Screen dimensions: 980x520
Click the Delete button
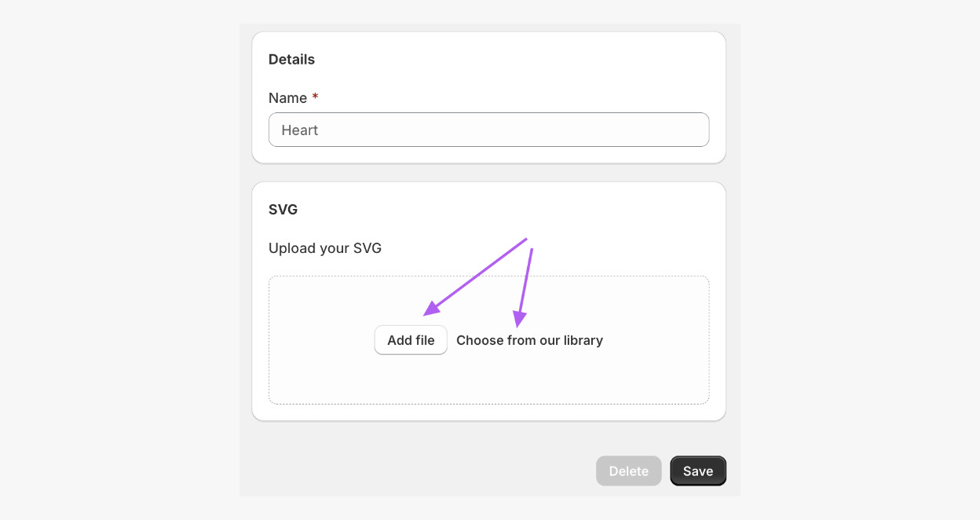point(628,471)
